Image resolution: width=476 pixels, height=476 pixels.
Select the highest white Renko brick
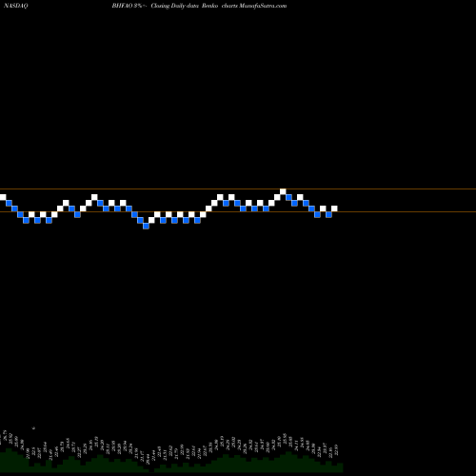pyautogui.click(x=283, y=191)
